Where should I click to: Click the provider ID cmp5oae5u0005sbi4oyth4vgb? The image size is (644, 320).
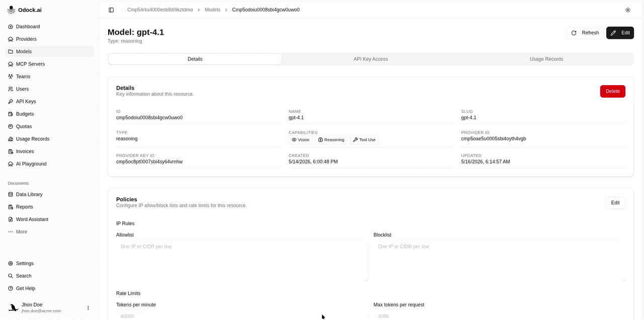tap(494, 139)
